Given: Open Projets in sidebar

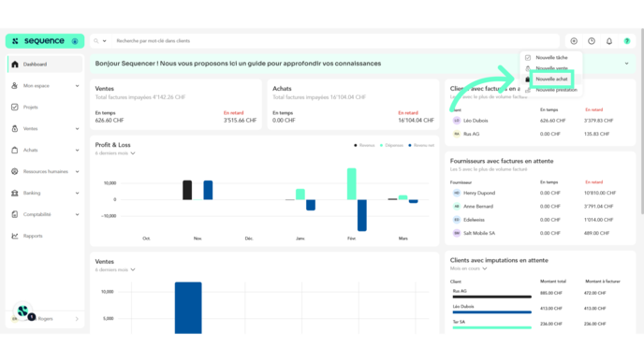Looking at the screenshot, I should (x=45, y=108).
